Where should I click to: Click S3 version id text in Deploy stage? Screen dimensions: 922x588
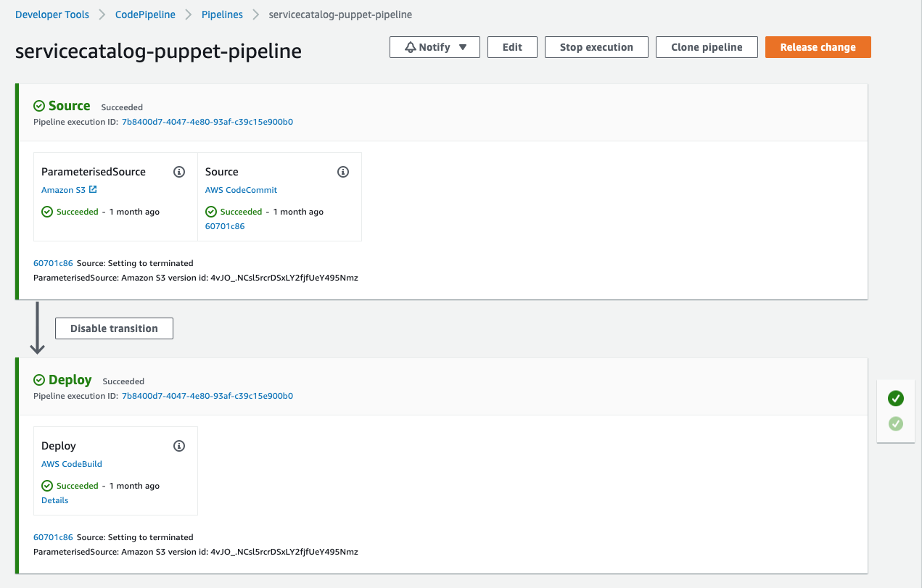click(x=196, y=552)
